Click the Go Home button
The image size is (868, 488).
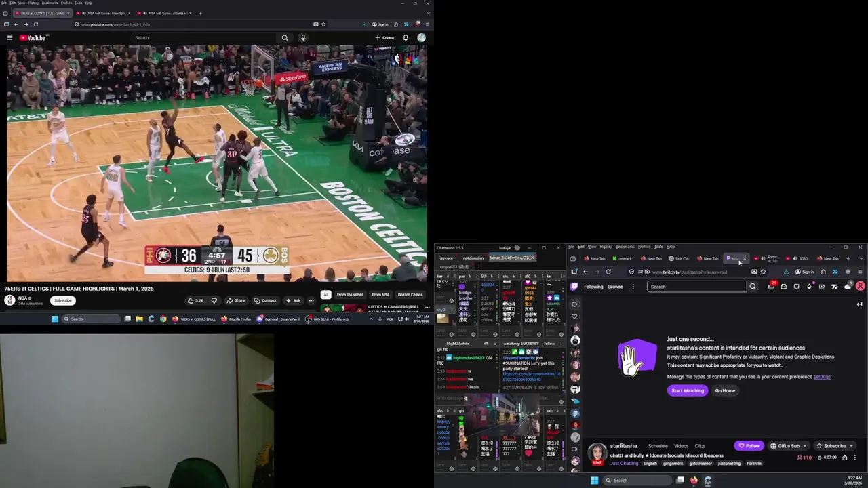[725, 390]
